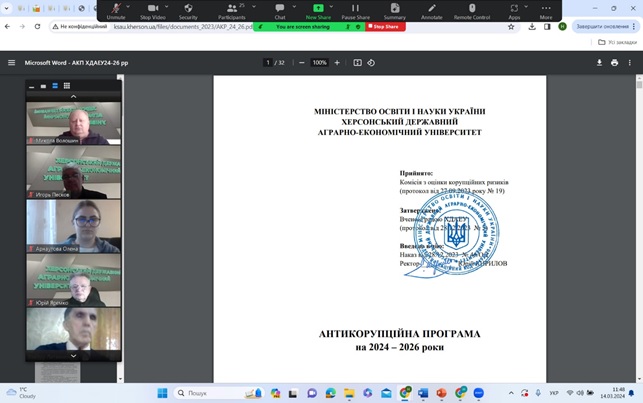Select Игорь Песков video tile
Image resolution: width=643 pixels, height=403 pixels.
73,172
